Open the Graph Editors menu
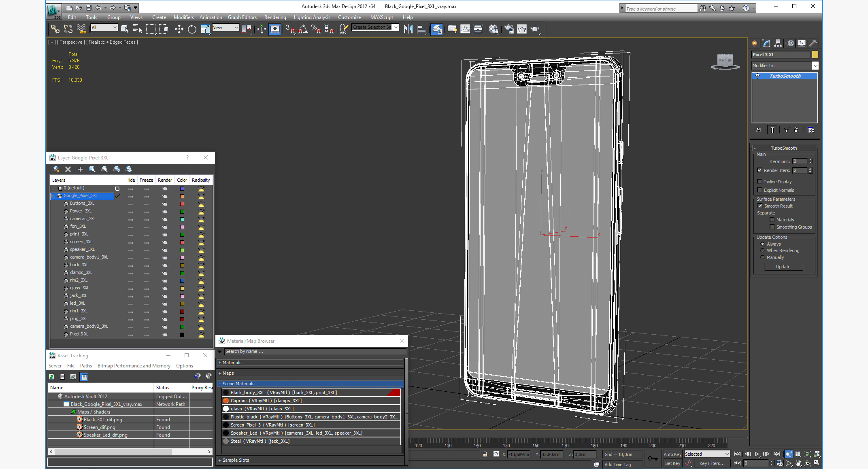The height and width of the screenshot is (469, 868). 242,17
